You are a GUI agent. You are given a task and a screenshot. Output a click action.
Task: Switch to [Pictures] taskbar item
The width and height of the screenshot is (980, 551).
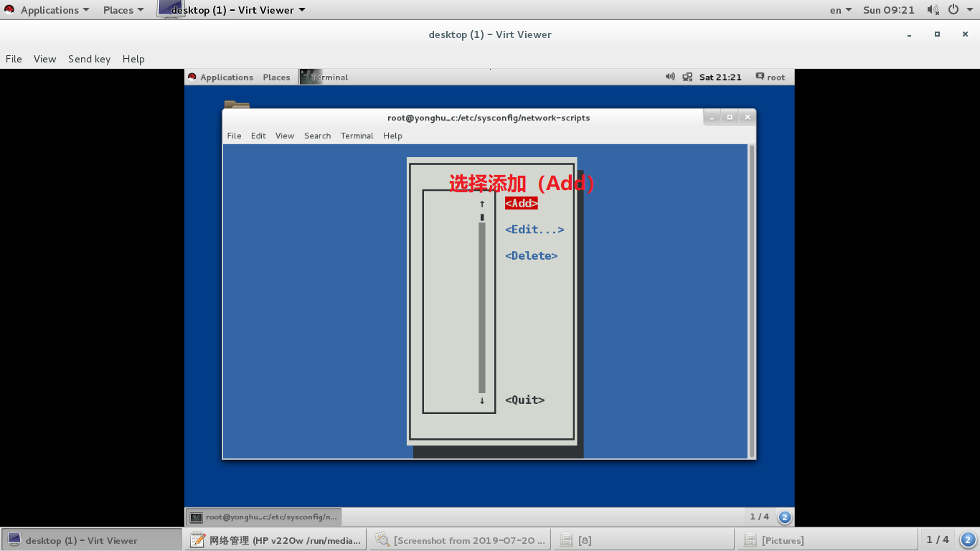(x=827, y=540)
